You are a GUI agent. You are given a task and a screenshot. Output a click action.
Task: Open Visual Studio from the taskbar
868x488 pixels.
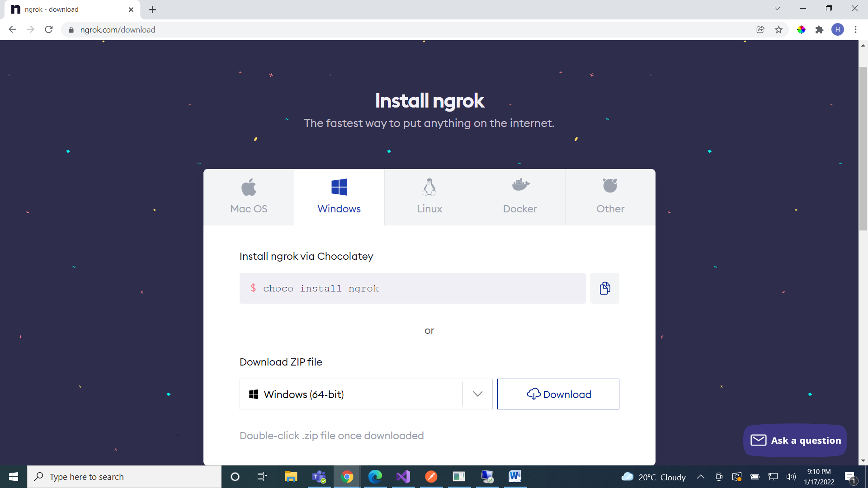[403, 477]
